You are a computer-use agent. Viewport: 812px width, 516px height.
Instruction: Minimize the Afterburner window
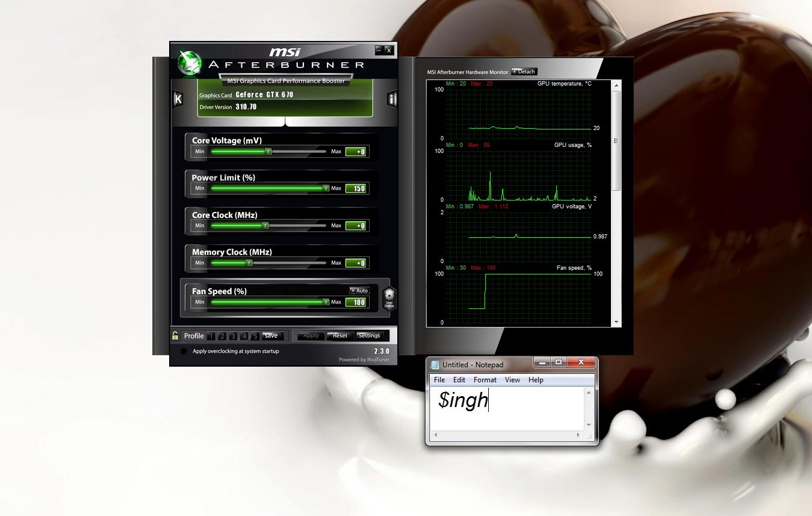click(379, 50)
